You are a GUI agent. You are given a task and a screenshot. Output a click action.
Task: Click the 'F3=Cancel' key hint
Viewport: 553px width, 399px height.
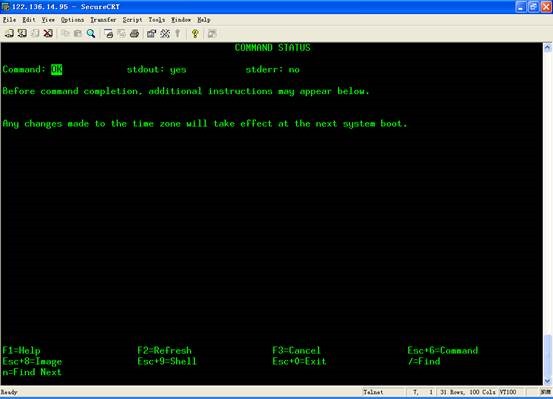point(296,350)
